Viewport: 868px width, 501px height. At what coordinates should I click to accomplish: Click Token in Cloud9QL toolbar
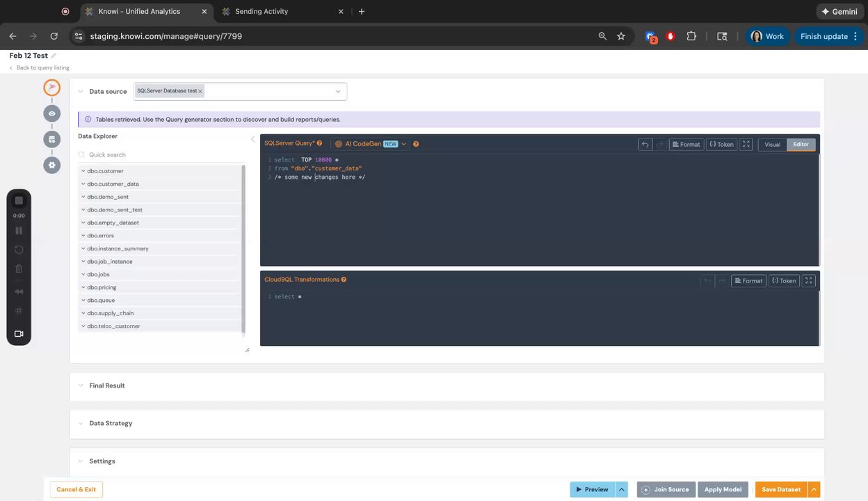point(784,280)
